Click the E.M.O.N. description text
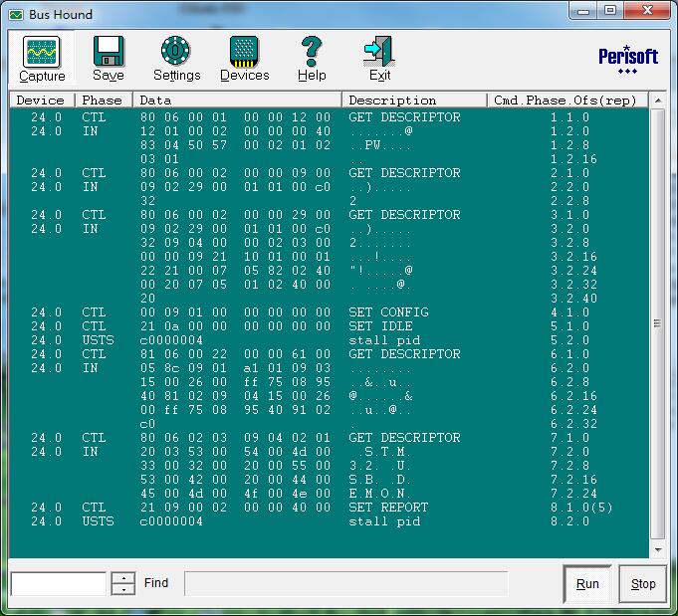The width and height of the screenshot is (678, 616). [x=380, y=494]
